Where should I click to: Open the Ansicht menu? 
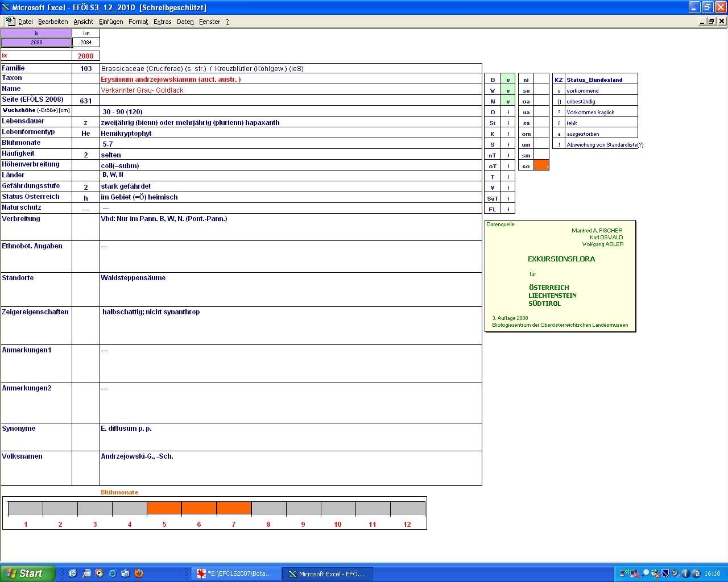tap(84, 22)
